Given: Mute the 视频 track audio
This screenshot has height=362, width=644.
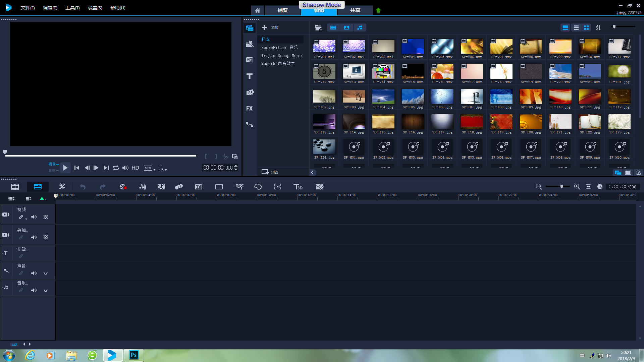Looking at the screenshot, I should point(34,217).
